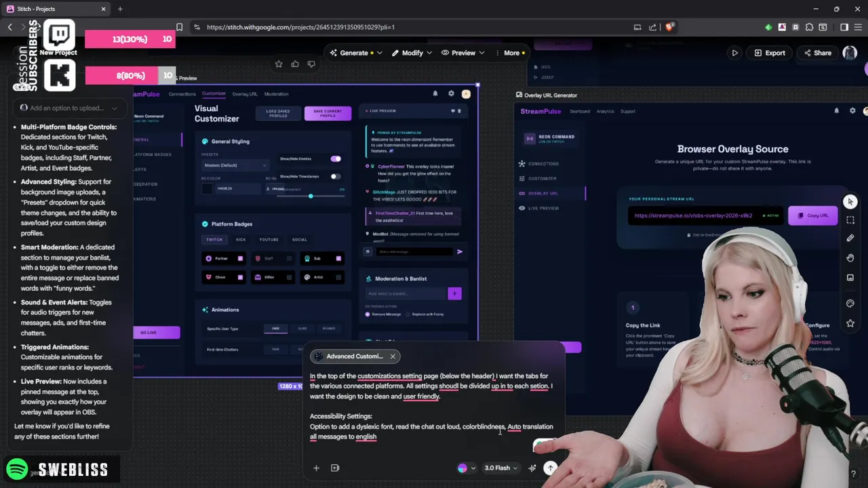Click thumbs up icon above Preview frame
Screen dimensions: 868x488
tap(295, 64)
